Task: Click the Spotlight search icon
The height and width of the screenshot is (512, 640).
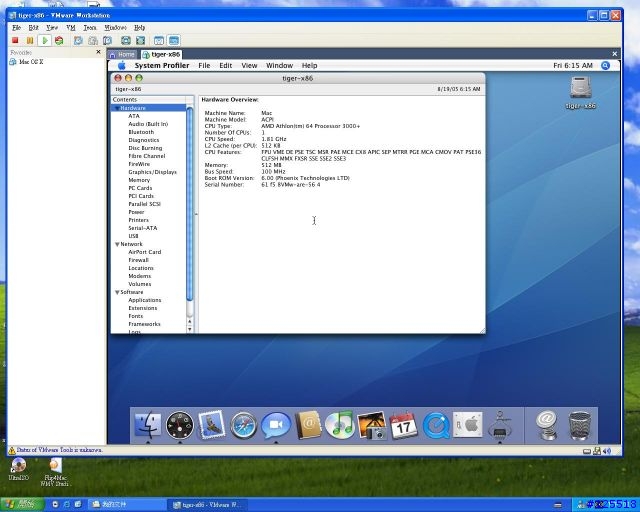Action: (x=605, y=66)
